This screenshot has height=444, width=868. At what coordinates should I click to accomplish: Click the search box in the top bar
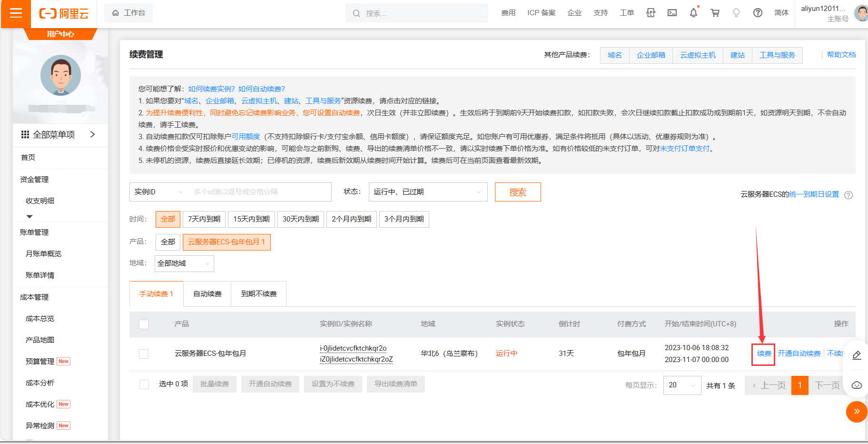pos(417,13)
